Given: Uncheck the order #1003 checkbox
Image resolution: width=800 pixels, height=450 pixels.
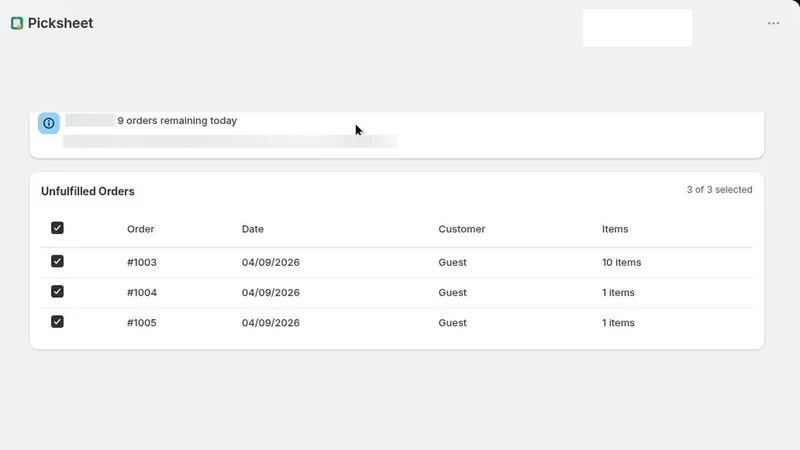Looking at the screenshot, I should (57, 261).
